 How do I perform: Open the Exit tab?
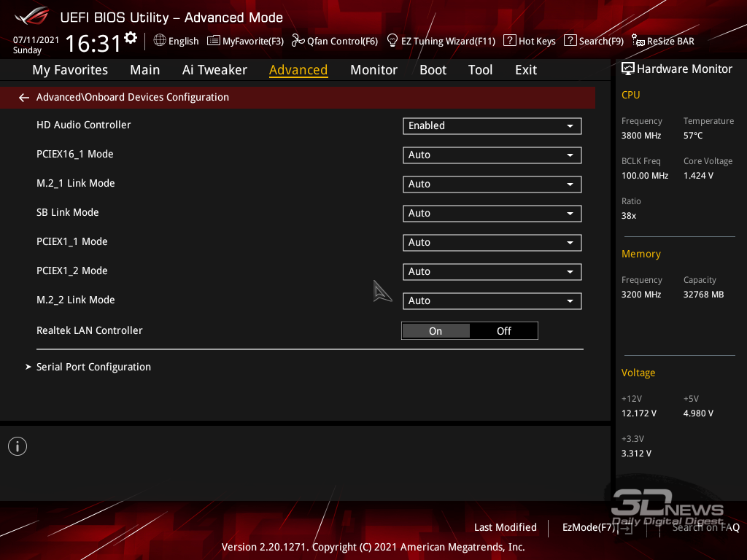pos(526,70)
